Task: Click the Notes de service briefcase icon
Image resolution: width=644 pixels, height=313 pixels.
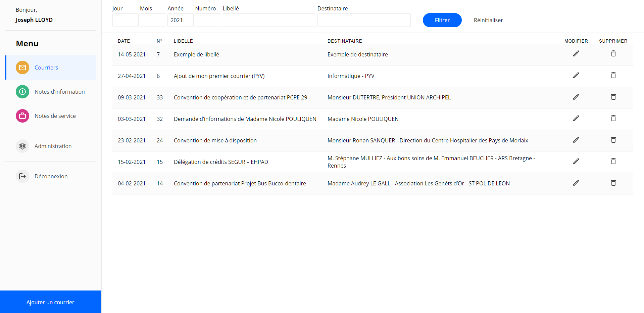Action: (22, 116)
